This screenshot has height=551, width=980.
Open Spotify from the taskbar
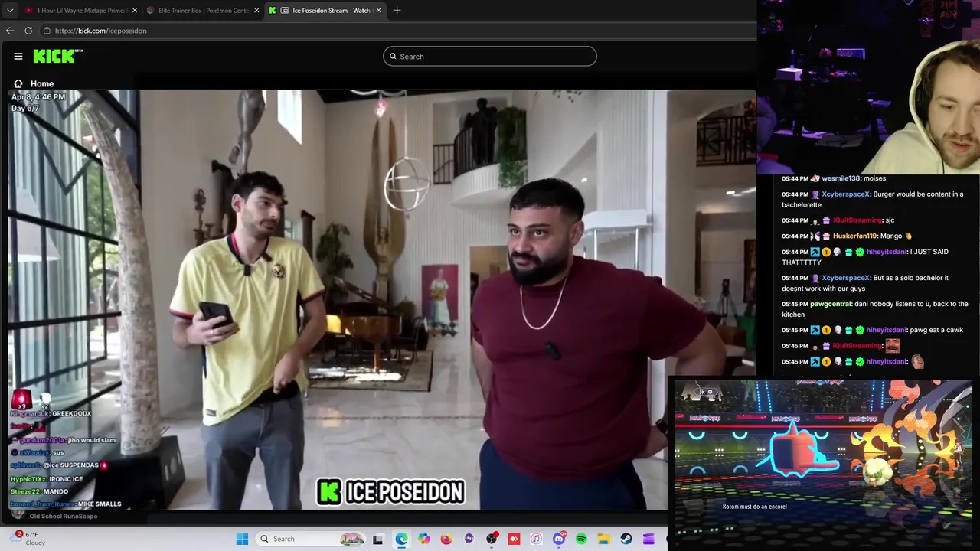[581, 539]
